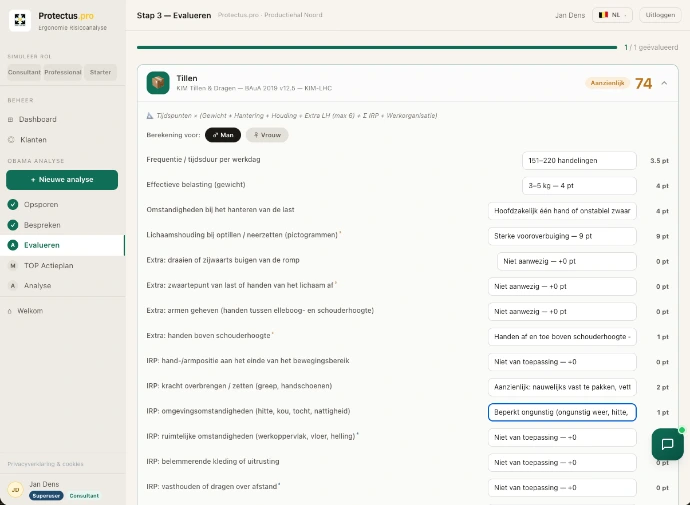This screenshot has width=690, height=505.
Task: Collapse the Tillen card chevron
Action: (664, 83)
